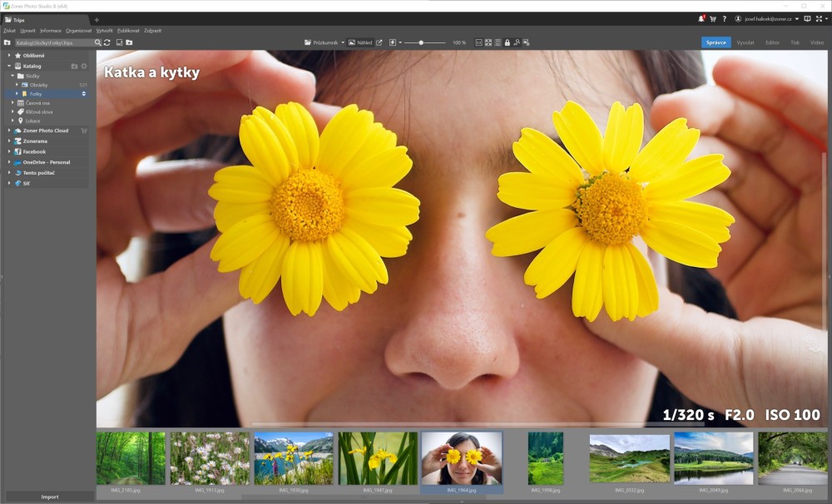Open the Organizovat menu
The width and height of the screenshot is (832, 504).
pyautogui.click(x=78, y=31)
